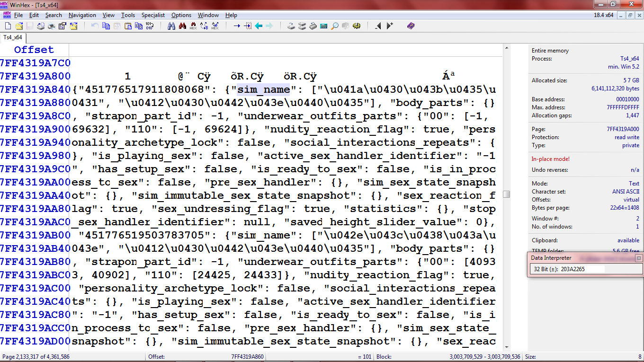This screenshot has width=644, height=362.
Task: Click the Page value 7FF4319A000
Action: click(623, 129)
